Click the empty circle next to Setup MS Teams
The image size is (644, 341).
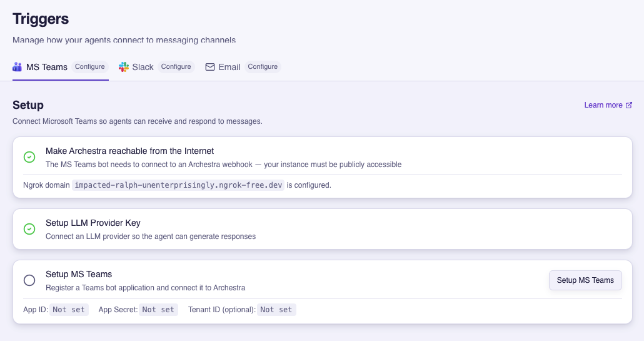pyautogui.click(x=29, y=280)
